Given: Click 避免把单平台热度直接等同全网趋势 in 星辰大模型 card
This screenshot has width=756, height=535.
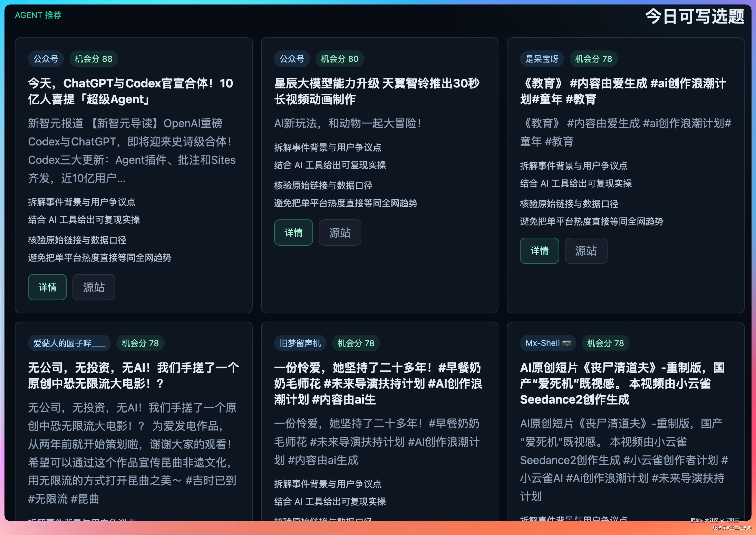Looking at the screenshot, I should pyautogui.click(x=346, y=203).
